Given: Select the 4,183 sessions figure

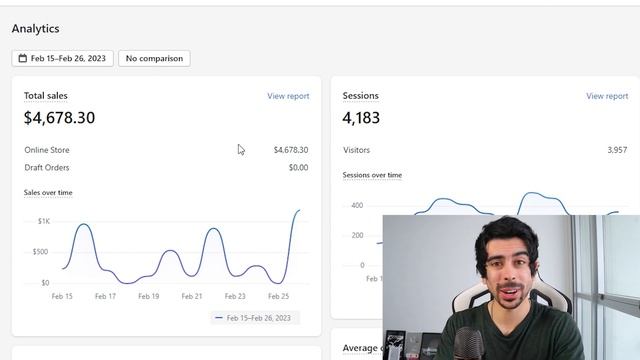Looking at the screenshot, I should 361,118.
